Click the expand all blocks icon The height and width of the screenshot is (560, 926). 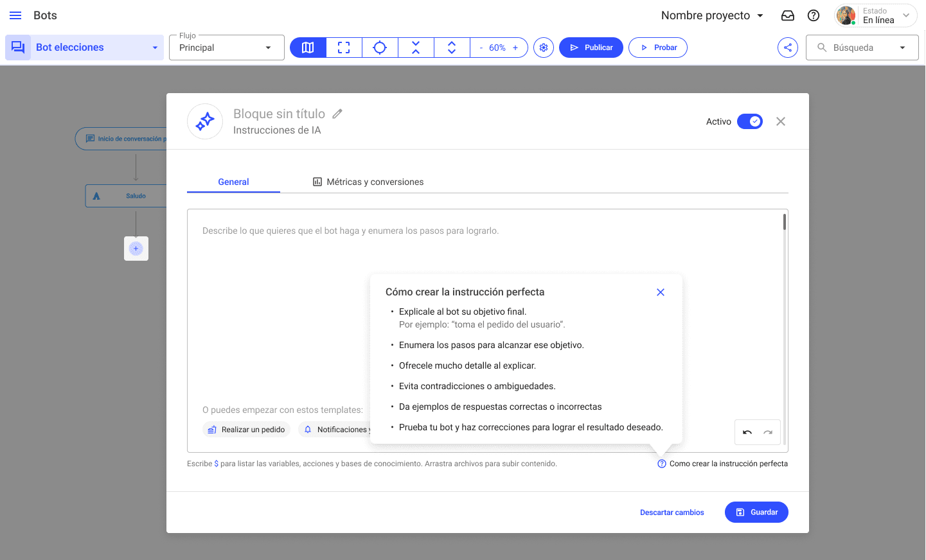pyautogui.click(x=452, y=48)
